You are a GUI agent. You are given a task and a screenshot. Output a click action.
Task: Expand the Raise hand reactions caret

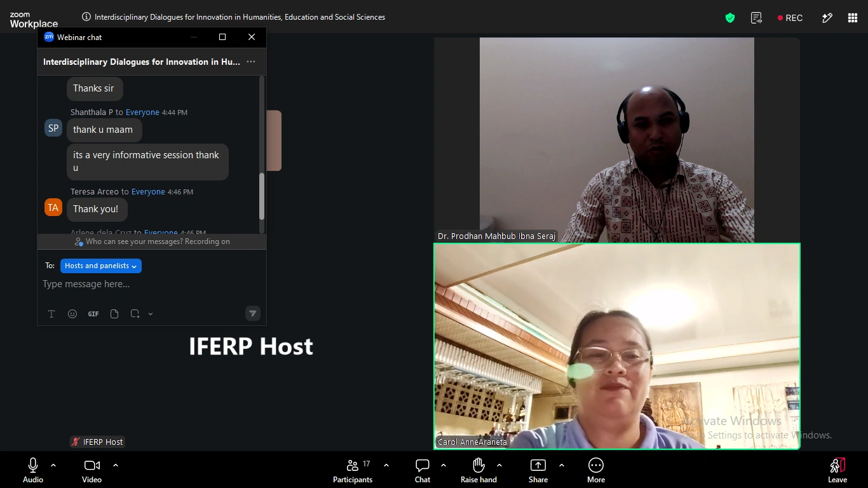coord(499,465)
